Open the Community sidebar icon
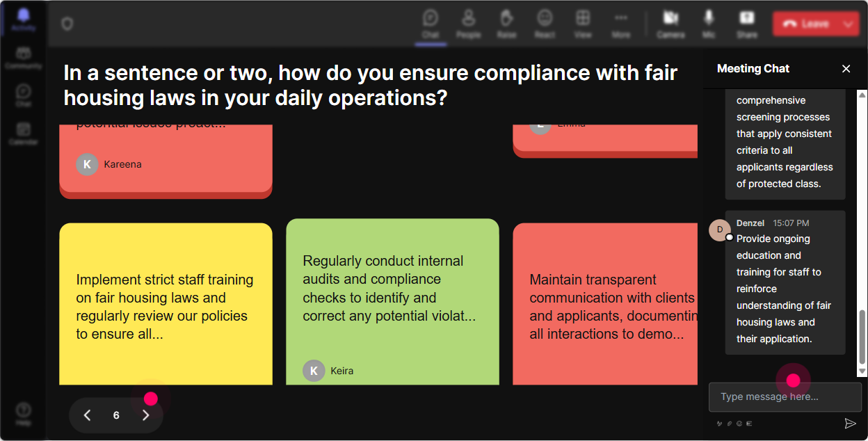Screen dimensions: 868x441 [x=24, y=58]
